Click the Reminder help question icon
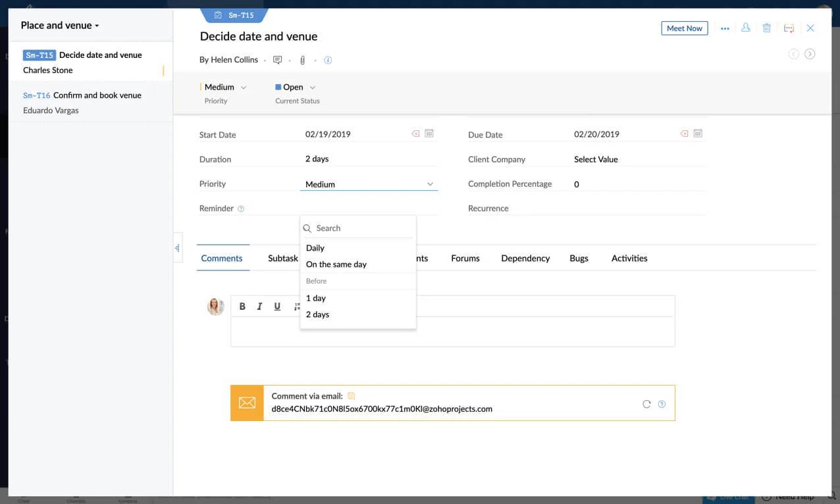The height and width of the screenshot is (504, 840). (x=241, y=209)
